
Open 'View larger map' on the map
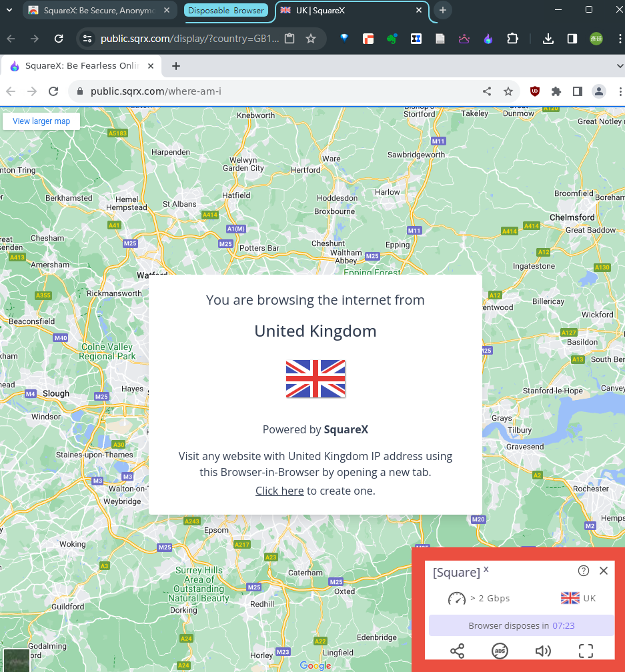click(41, 121)
